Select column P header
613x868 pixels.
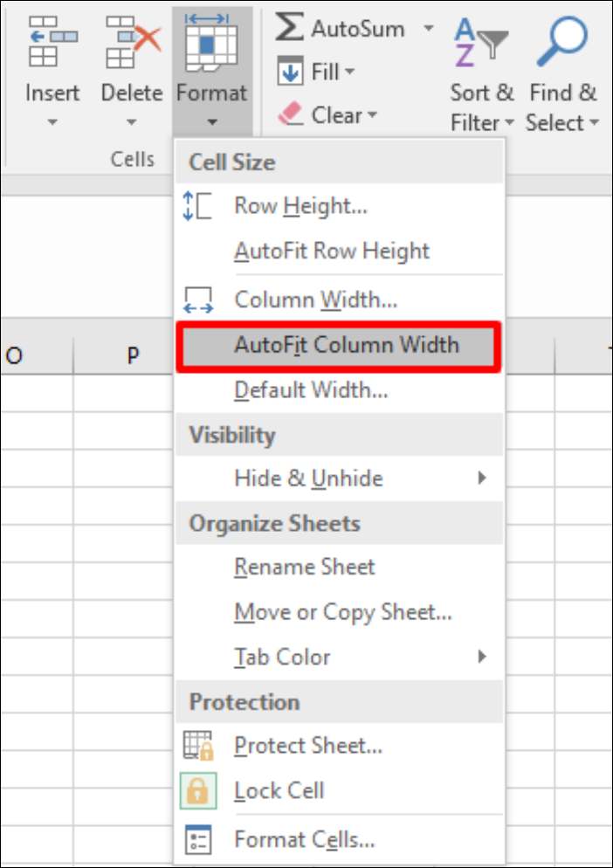133,355
